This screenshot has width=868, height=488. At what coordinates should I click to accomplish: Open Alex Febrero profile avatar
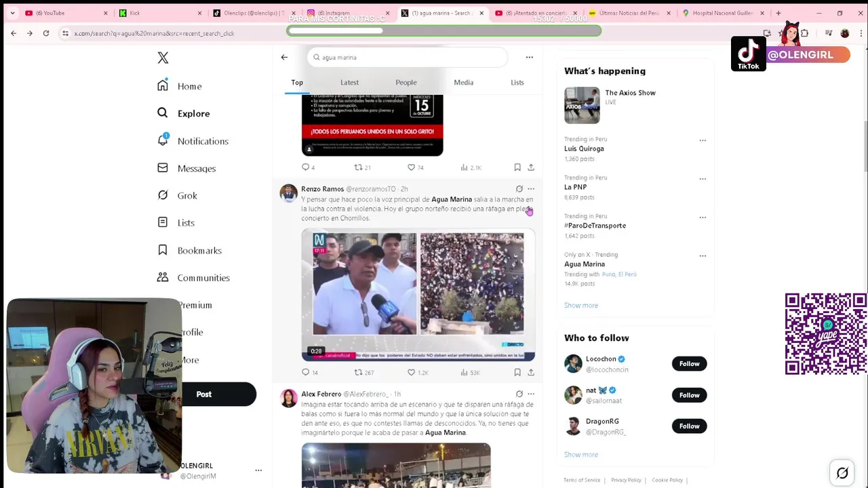pos(289,398)
